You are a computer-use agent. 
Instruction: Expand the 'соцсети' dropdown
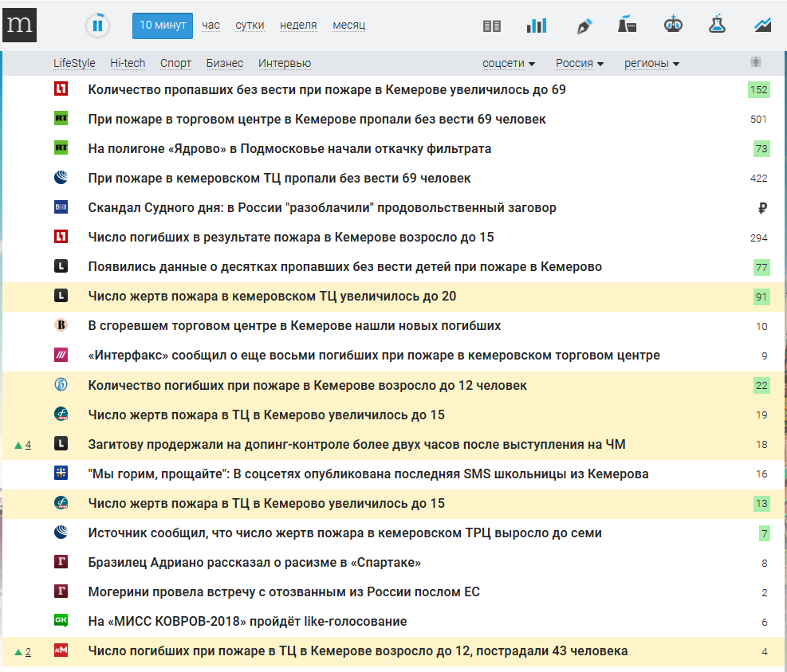pos(509,63)
